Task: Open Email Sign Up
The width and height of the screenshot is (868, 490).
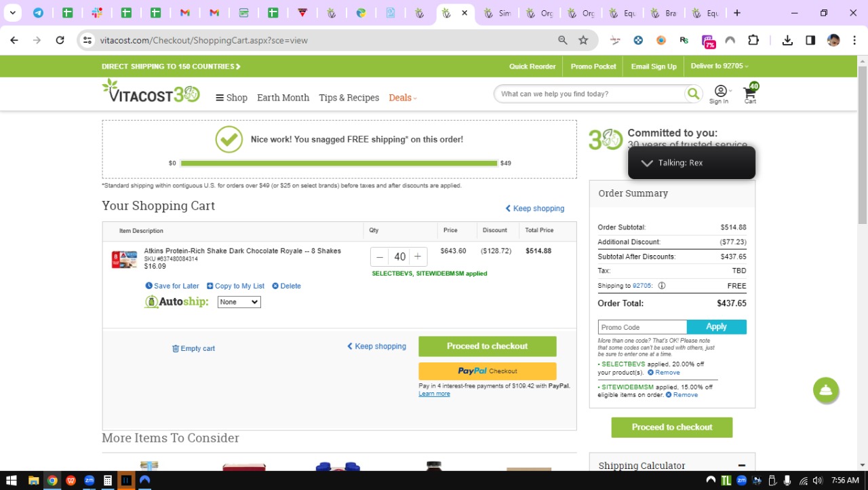Action: click(x=654, y=67)
